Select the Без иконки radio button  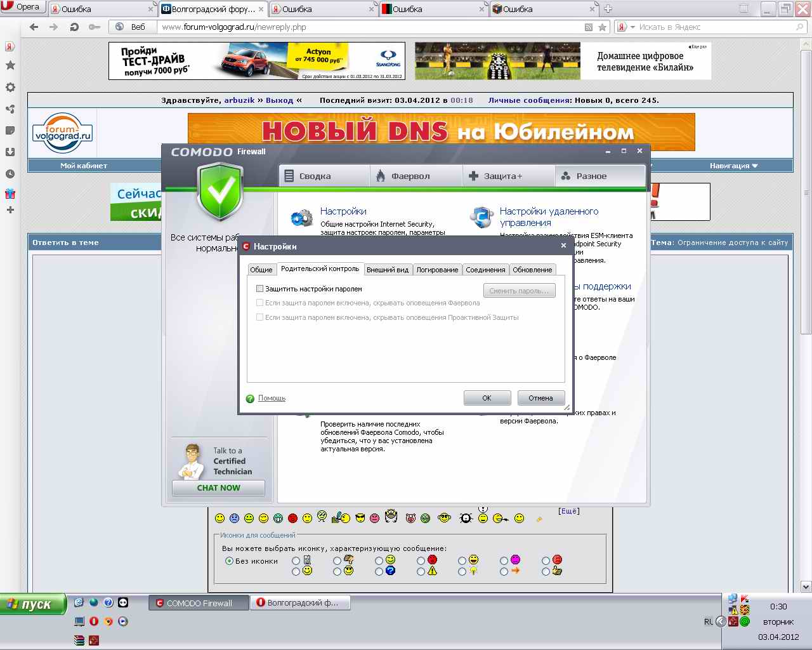tap(229, 561)
